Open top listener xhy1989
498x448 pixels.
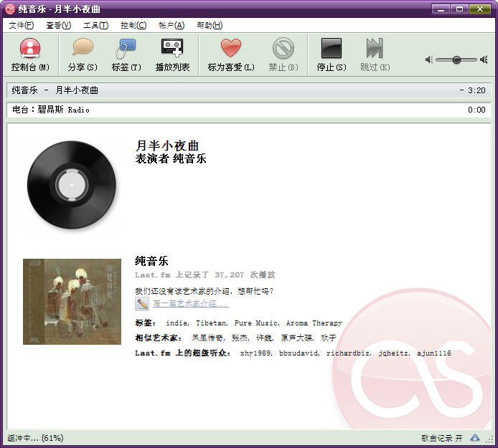coord(256,353)
